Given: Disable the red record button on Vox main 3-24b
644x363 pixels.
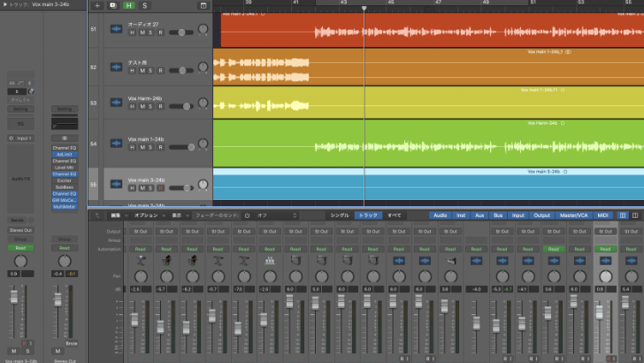Looking at the screenshot, I should tap(161, 188).
